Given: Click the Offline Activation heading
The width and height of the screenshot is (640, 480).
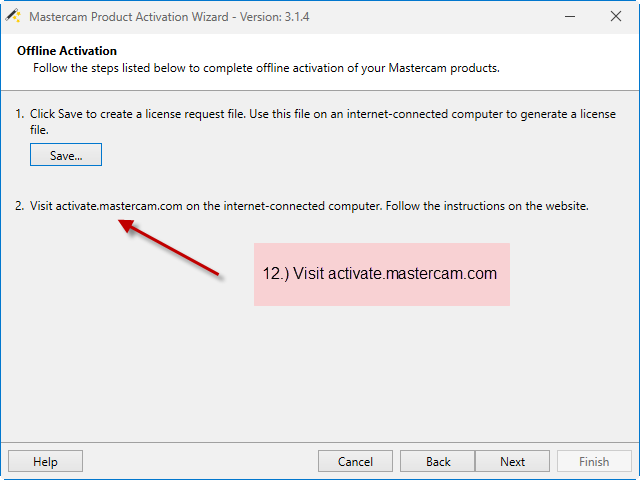Looking at the screenshot, I should (67, 51).
